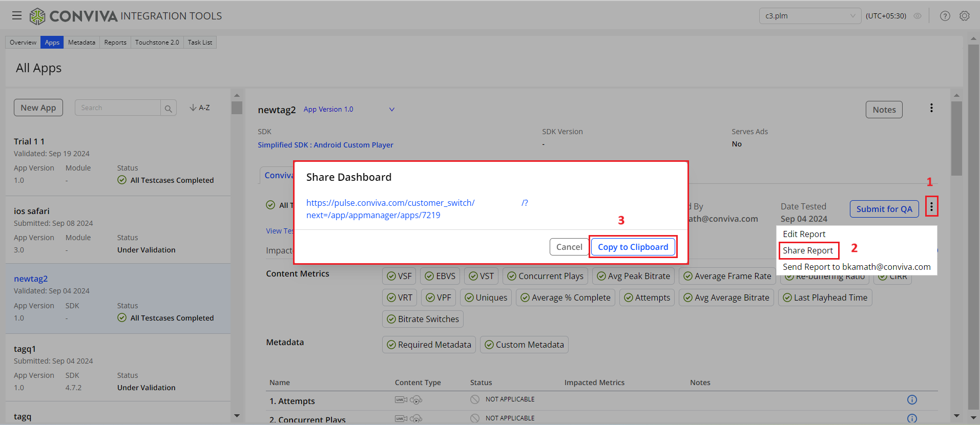Click the checkmark icon for Trial 1 1 status
This screenshot has width=980, height=425.
(122, 180)
